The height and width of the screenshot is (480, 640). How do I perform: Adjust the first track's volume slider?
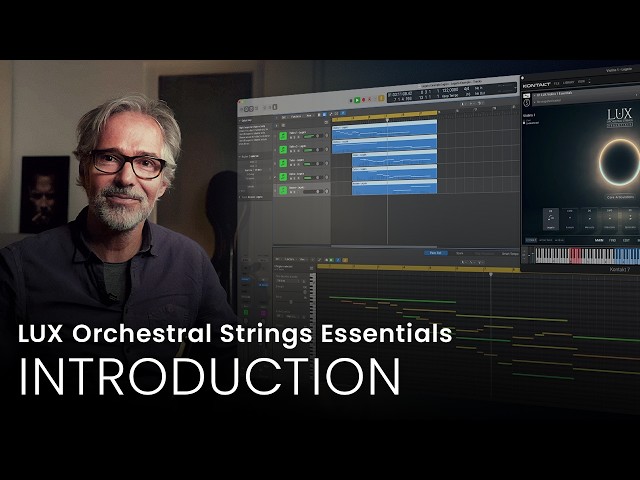coord(313,136)
